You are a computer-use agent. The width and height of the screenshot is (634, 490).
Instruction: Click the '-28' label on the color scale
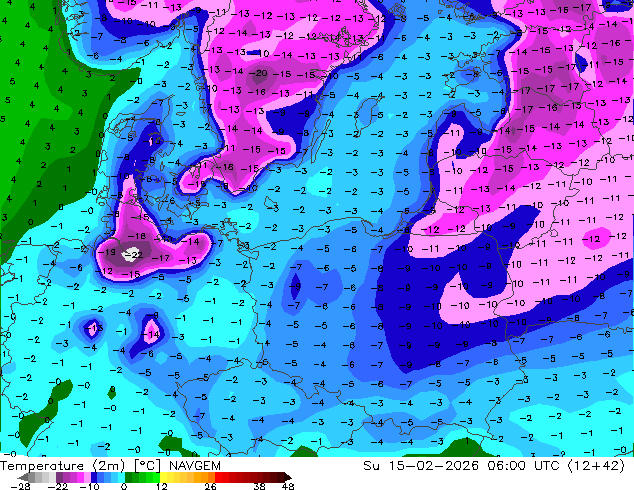20,486
